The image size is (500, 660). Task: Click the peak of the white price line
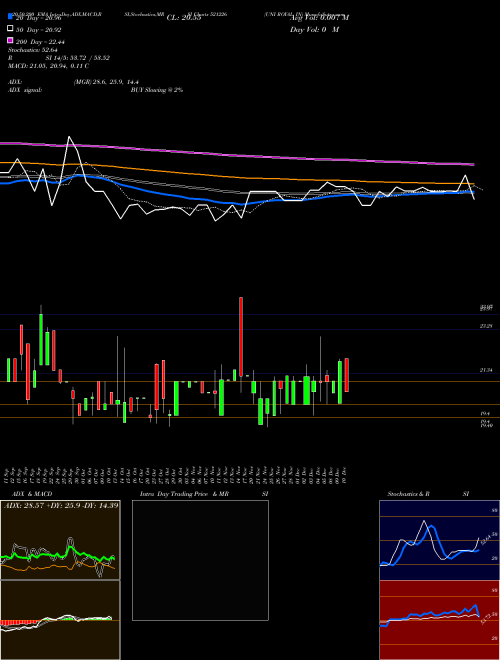point(69,137)
